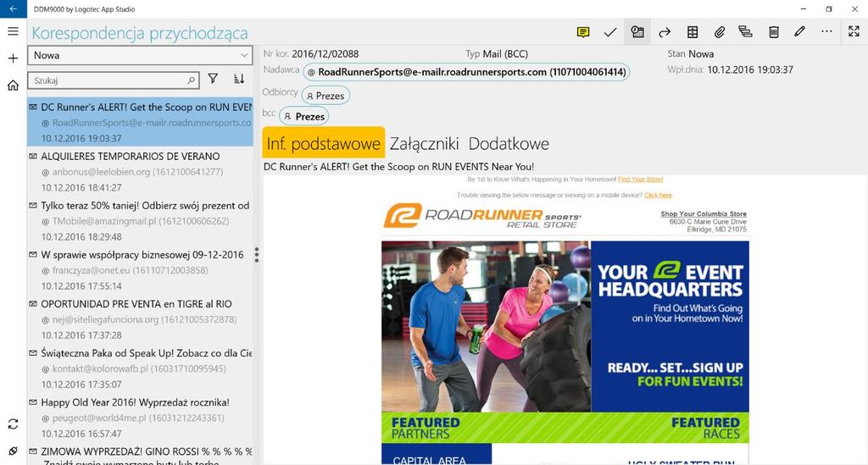Viewport: 868px width, 465px height.
Task: Open the comment note icon in toolbar
Action: [x=583, y=32]
